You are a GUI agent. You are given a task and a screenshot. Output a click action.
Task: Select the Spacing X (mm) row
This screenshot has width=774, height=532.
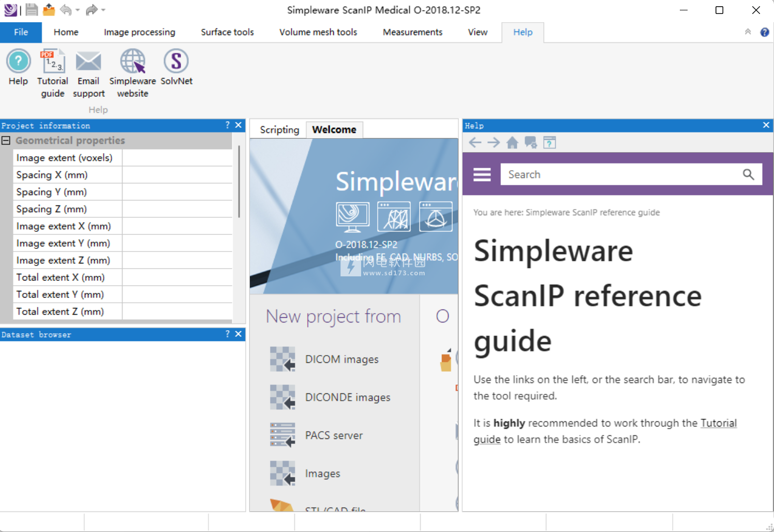pos(123,175)
